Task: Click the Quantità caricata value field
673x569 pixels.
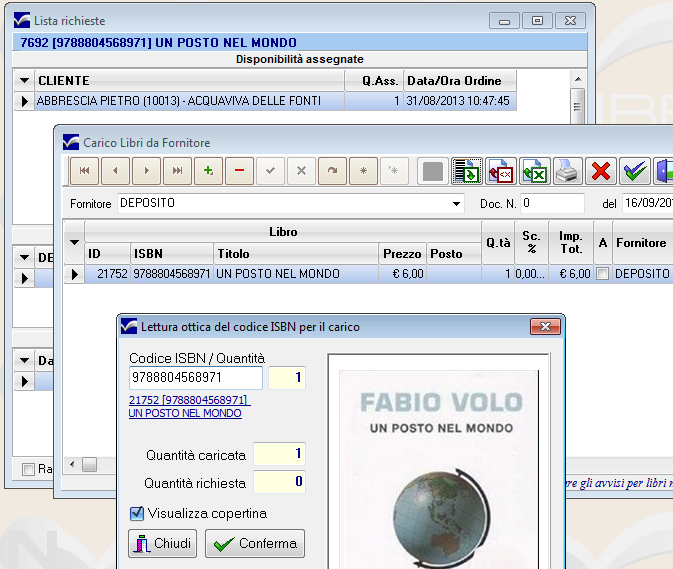Action: click(279, 454)
